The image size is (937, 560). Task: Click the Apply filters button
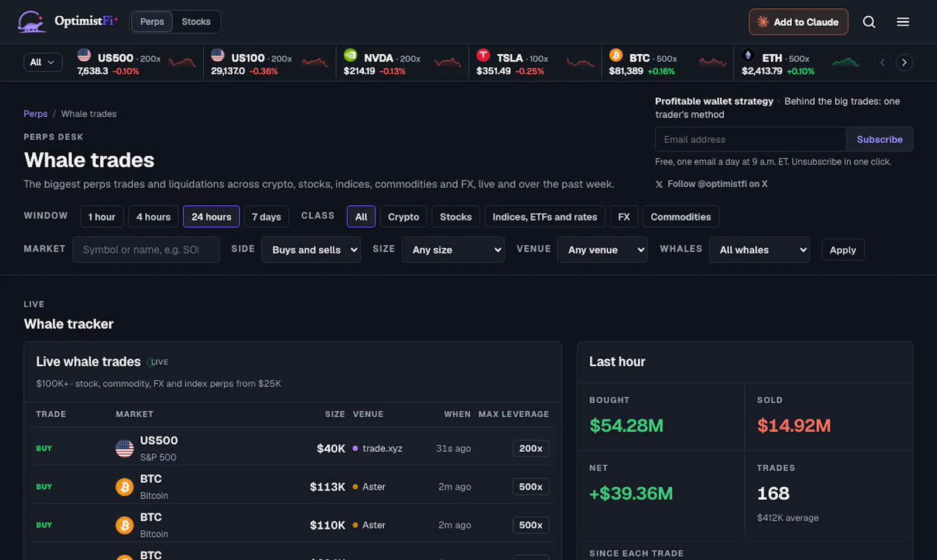[843, 250]
